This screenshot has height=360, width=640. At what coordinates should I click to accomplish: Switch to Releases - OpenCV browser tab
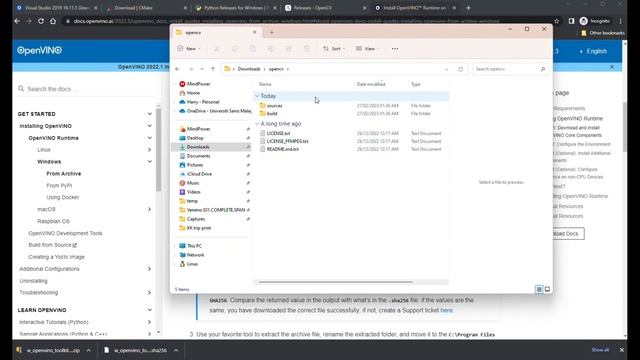(326, 8)
